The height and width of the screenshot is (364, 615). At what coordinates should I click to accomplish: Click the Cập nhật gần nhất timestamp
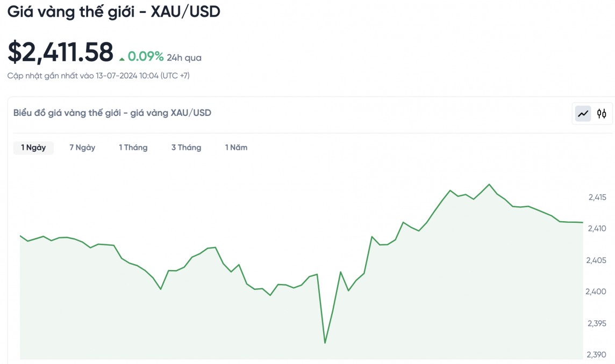pyautogui.click(x=98, y=76)
